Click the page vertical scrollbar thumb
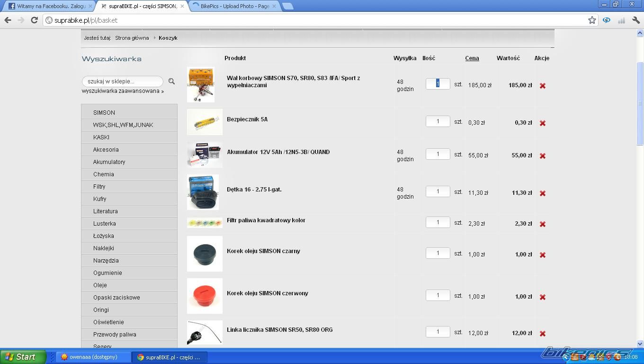This screenshot has height=364, width=644. (640, 103)
